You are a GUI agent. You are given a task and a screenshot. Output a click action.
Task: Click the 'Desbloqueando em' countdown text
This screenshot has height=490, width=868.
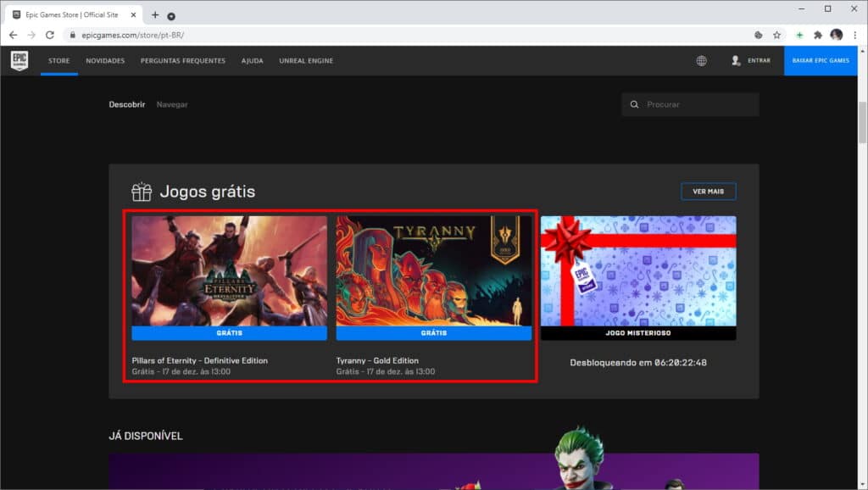pyautogui.click(x=638, y=363)
